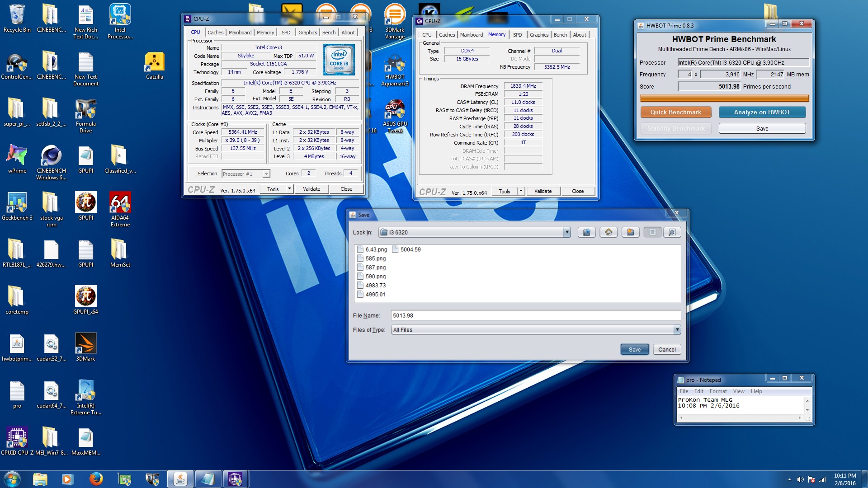Expand the Files of Type dropdown

677,330
